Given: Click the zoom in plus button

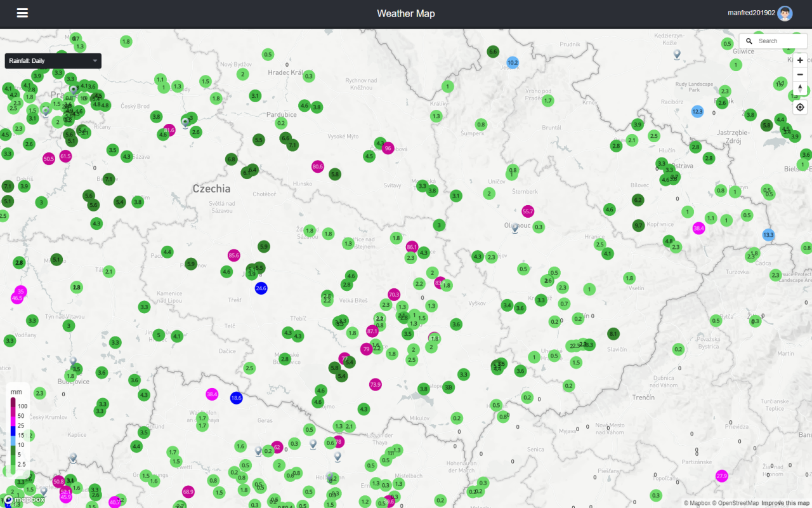Looking at the screenshot, I should pos(800,60).
